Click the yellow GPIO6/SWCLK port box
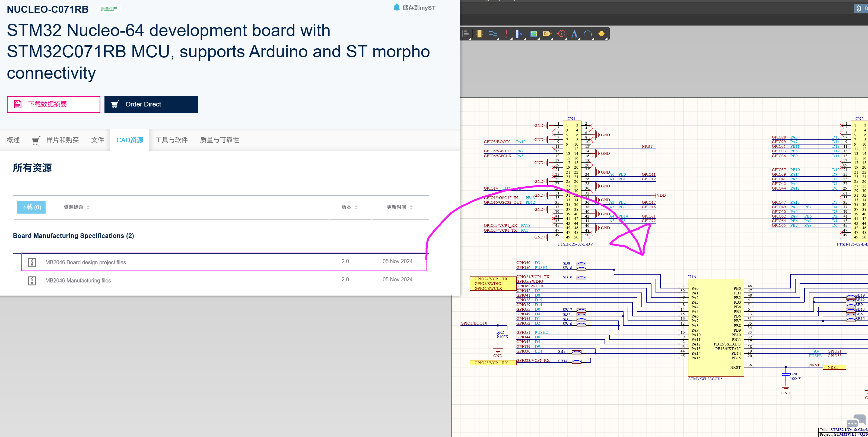Viewport: 868px width, 437px height. tap(493, 288)
